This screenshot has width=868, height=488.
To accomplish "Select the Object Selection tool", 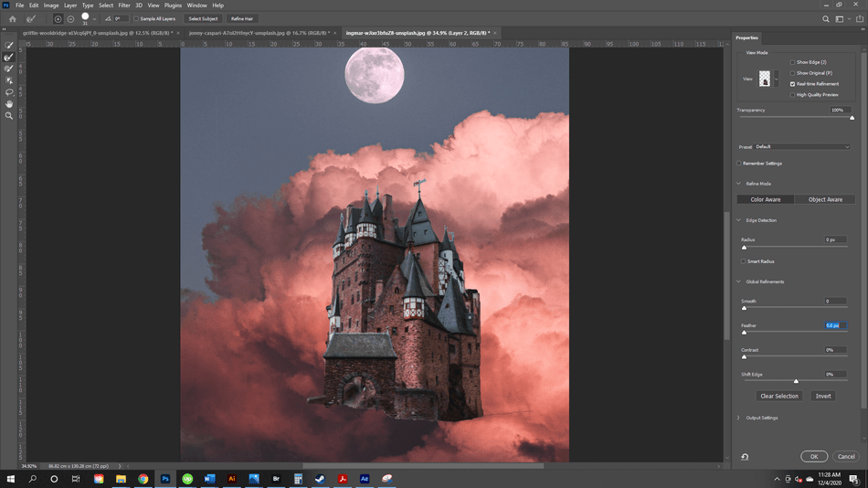I will [9, 80].
